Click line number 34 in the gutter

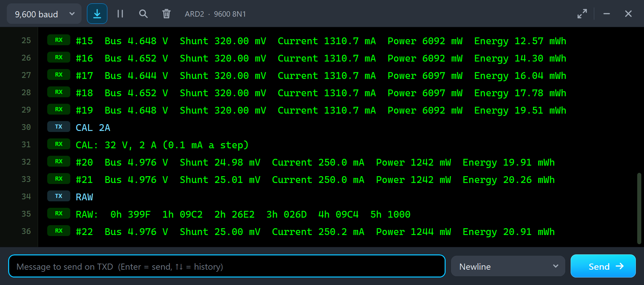26,197
